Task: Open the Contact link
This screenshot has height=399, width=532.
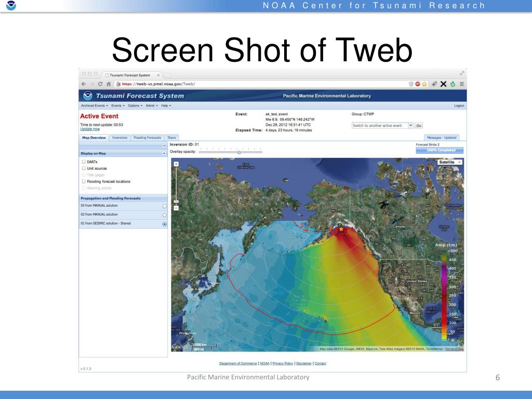Action: coord(320,363)
